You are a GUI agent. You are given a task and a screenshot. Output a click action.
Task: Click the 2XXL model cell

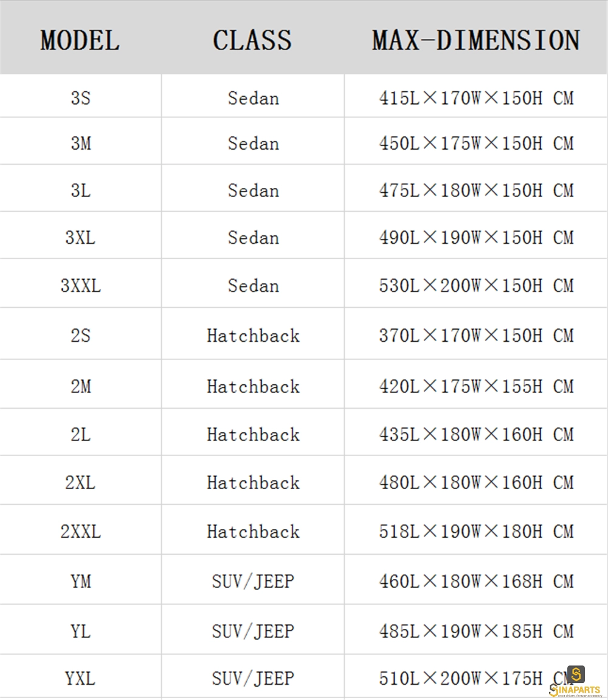coord(81,532)
